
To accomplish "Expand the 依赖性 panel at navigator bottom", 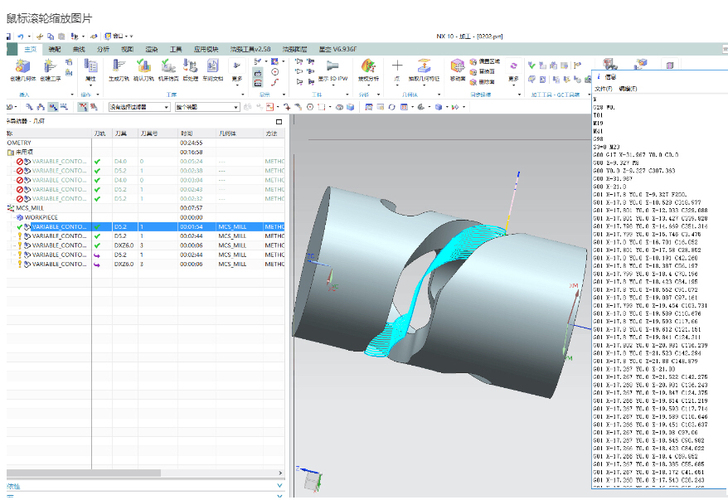I will [x=14, y=486].
